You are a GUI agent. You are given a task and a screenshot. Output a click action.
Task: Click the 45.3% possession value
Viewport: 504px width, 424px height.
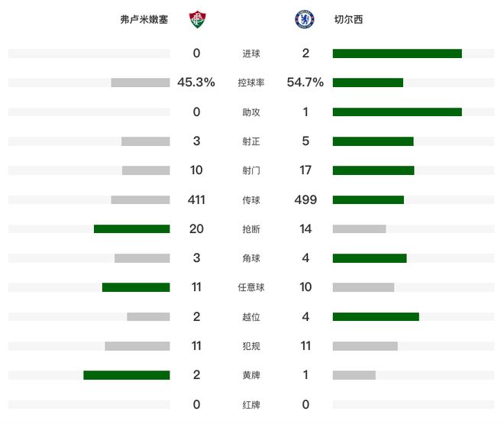196,83
